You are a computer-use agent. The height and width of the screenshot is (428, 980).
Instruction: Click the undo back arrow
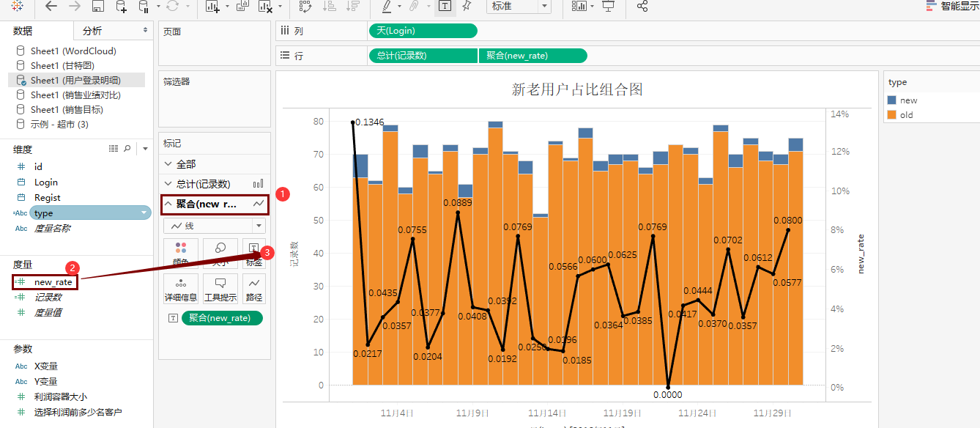coord(51,6)
